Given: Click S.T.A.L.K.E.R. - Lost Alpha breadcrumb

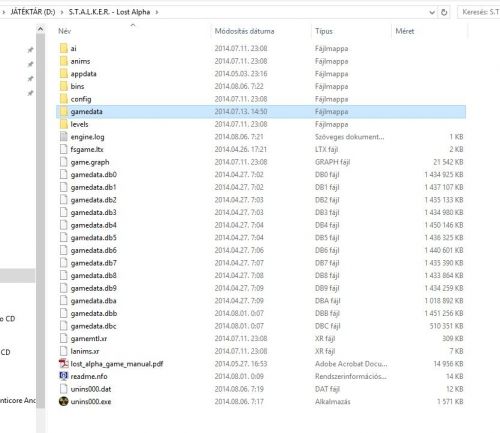Looking at the screenshot, I should (109, 12).
